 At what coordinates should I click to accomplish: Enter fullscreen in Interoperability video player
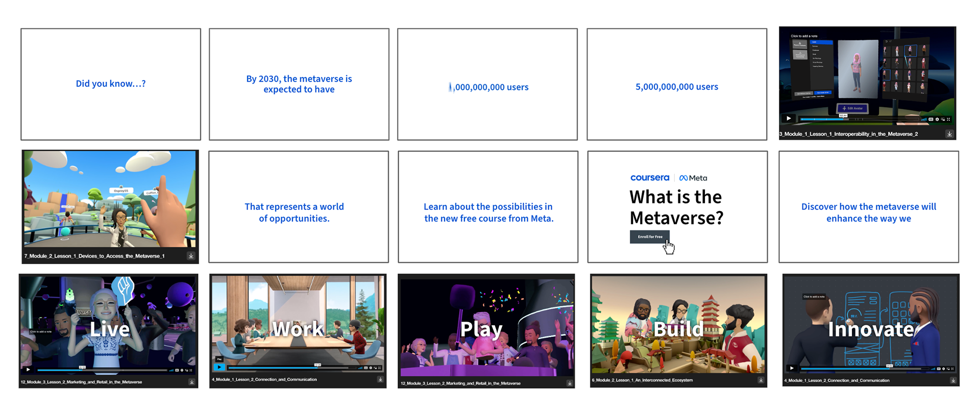click(x=948, y=119)
